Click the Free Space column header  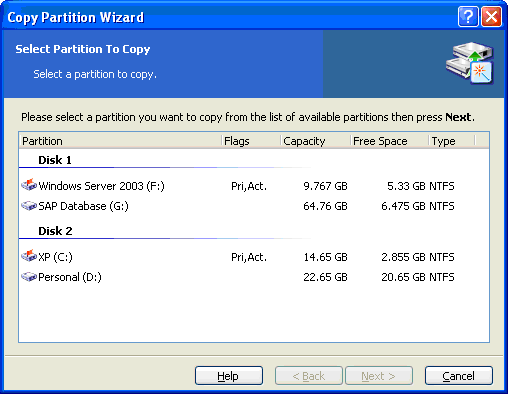[x=389, y=141]
